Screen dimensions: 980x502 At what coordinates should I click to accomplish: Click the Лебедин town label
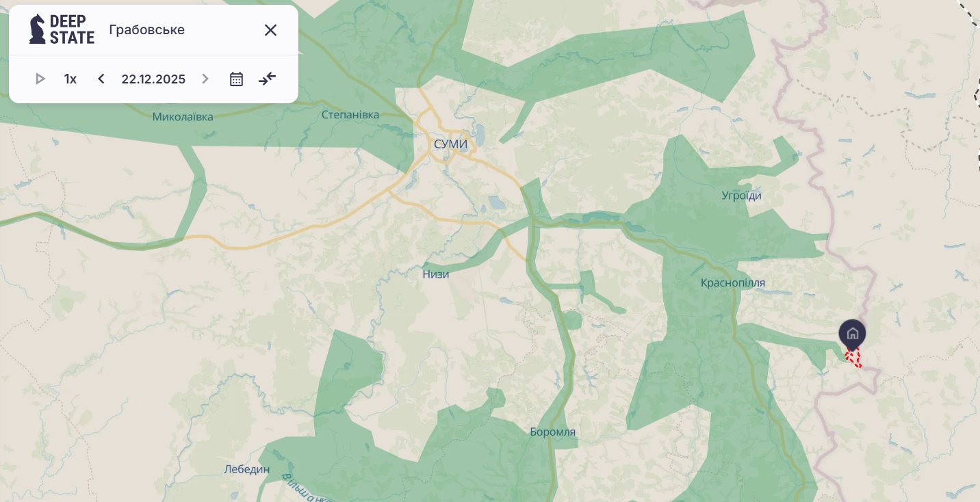pos(247,469)
